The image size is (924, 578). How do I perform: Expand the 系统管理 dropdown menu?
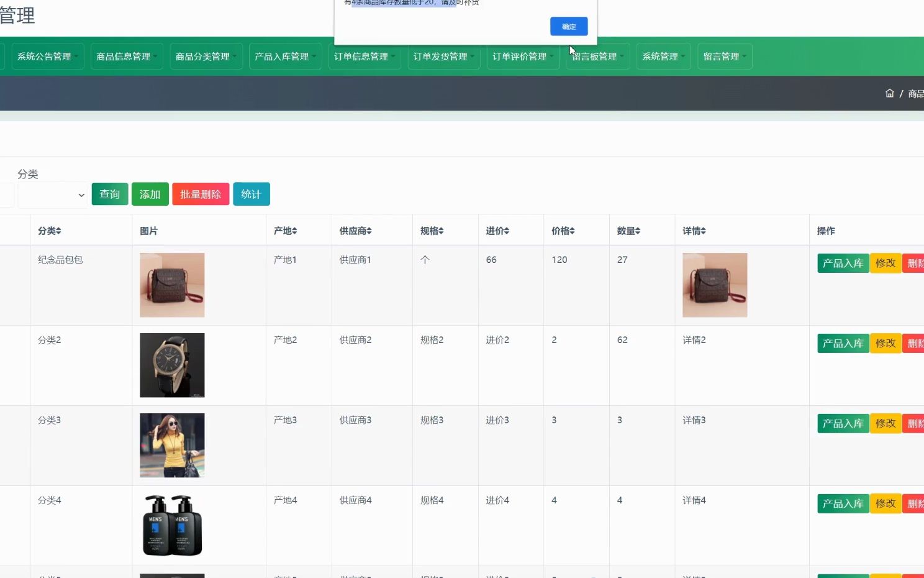(664, 56)
